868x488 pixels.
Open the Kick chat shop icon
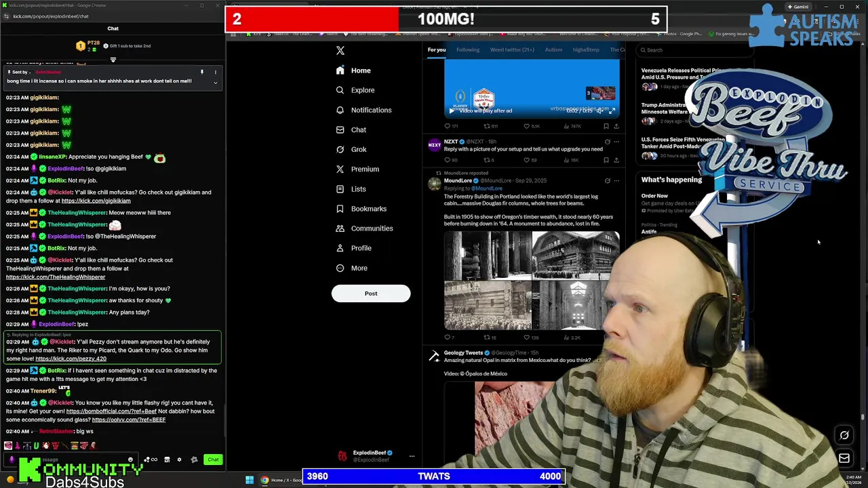click(x=167, y=460)
